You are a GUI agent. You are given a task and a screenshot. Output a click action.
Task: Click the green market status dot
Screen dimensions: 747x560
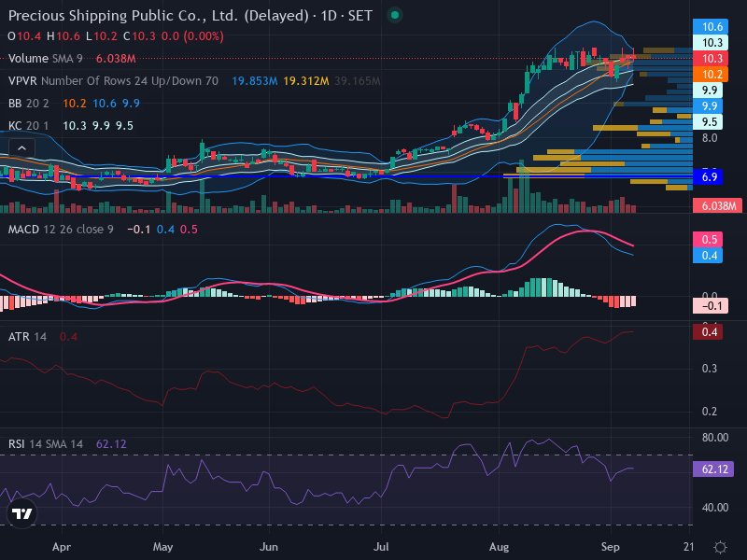(x=394, y=15)
